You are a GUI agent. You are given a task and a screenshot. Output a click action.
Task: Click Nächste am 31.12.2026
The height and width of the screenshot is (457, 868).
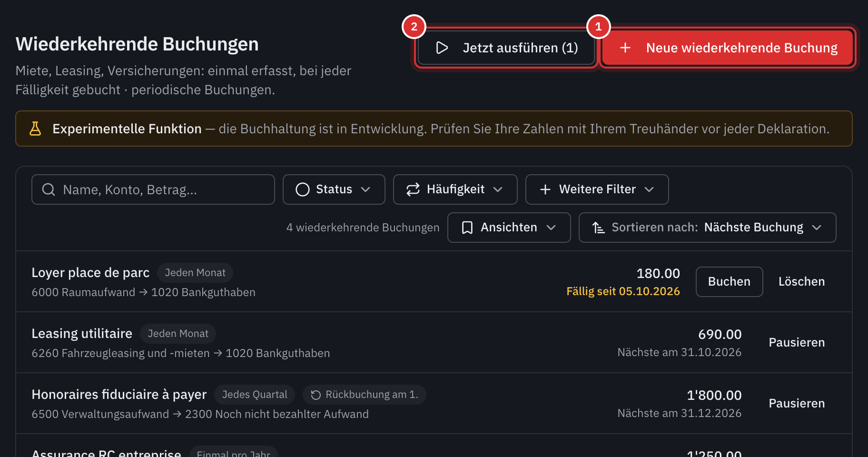click(679, 413)
